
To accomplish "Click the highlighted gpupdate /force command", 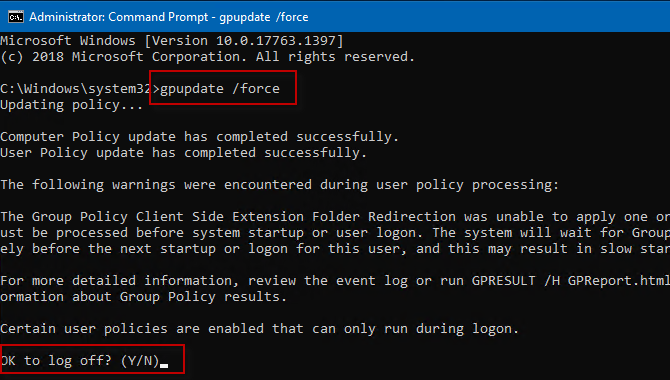I will 220,88.
